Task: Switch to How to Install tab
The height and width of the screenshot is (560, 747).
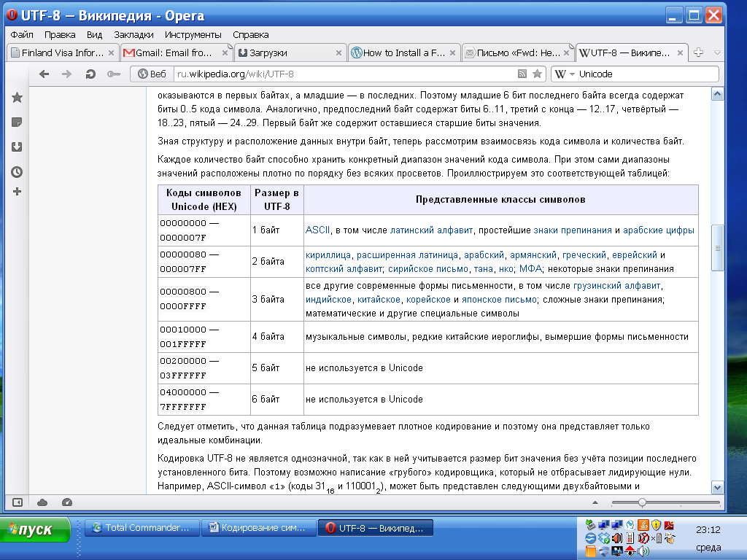Action: [x=404, y=52]
